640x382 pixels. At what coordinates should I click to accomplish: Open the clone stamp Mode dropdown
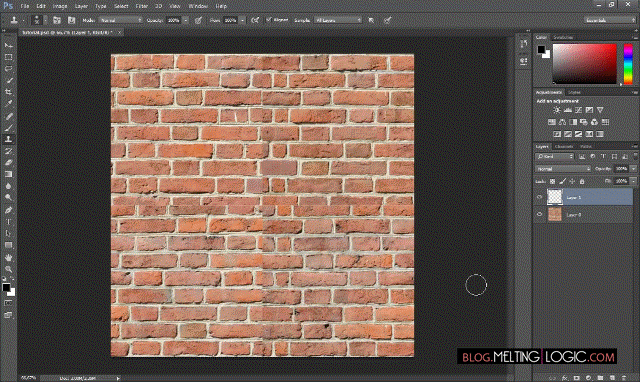121,20
